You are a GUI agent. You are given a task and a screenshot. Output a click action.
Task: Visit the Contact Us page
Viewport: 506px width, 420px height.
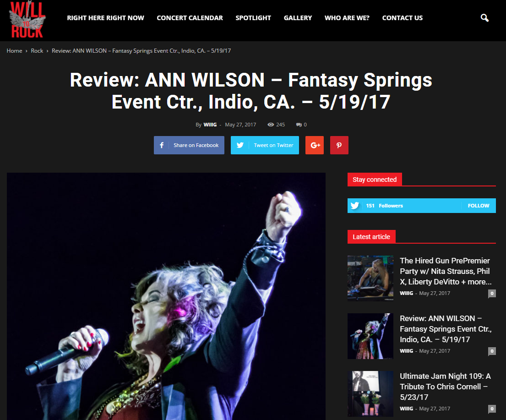pos(403,18)
